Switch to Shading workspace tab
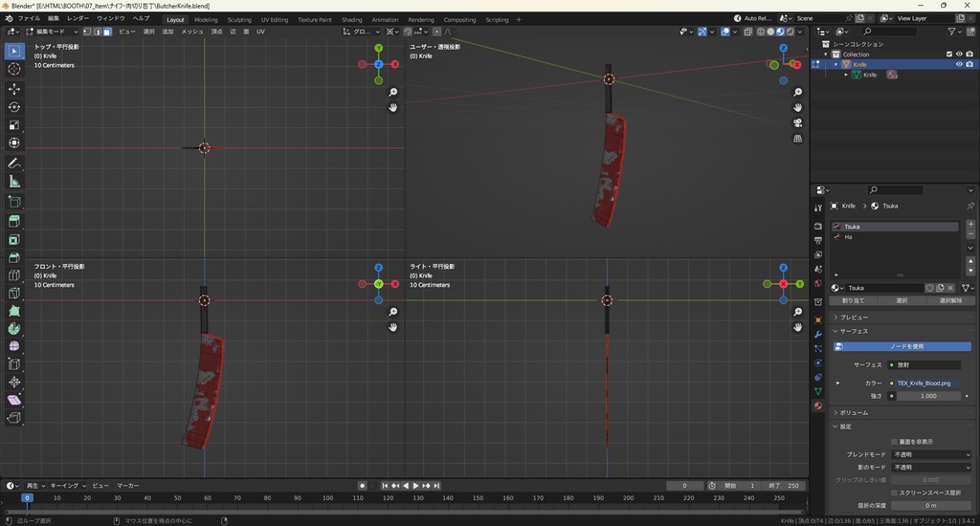Viewport: 980px width, 526px height. click(x=352, y=20)
